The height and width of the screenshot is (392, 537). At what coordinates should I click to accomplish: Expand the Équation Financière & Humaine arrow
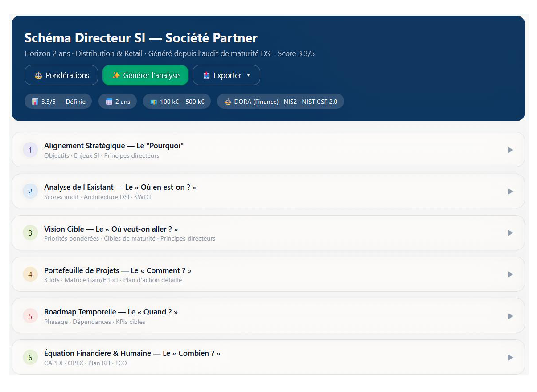[x=510, y=358]
